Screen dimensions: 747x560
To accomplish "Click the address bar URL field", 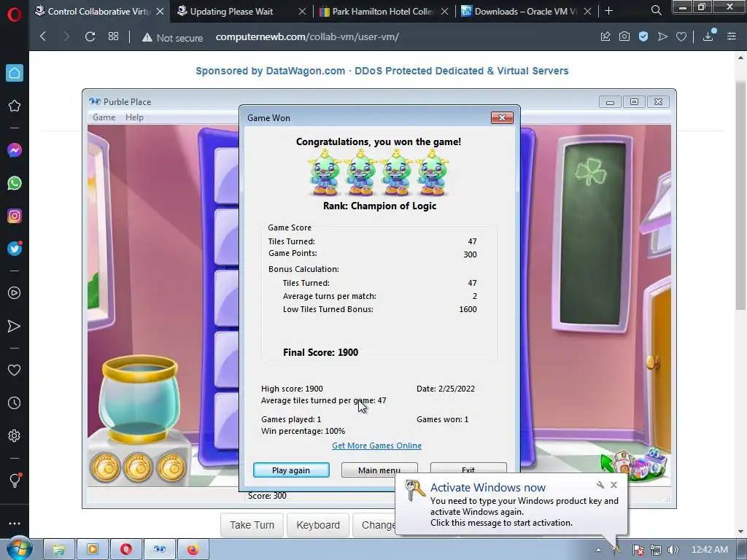I will [x=307, y=36].
